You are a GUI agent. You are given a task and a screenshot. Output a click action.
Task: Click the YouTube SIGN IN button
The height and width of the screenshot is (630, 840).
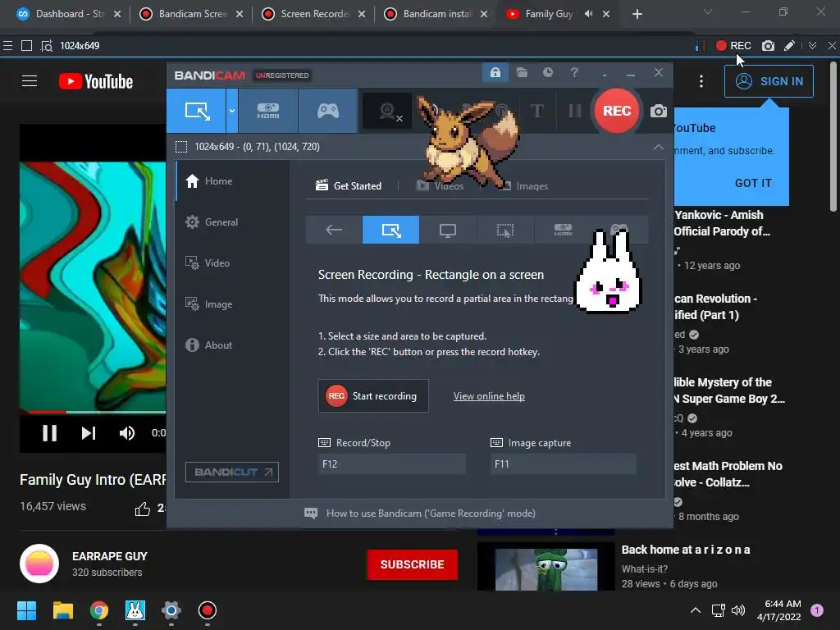[x=769, y=81]
